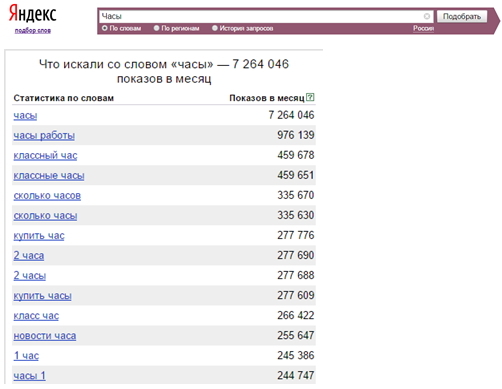Open the Россия region selector
502x389 pixels.
point(423,28)
